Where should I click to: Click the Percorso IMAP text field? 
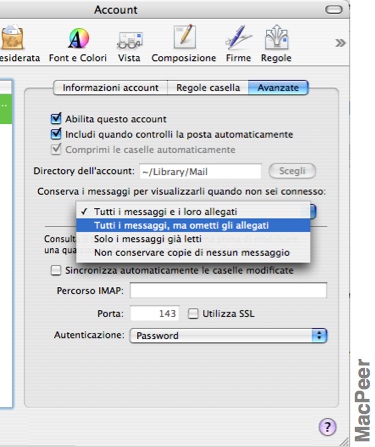coord(228,290)
